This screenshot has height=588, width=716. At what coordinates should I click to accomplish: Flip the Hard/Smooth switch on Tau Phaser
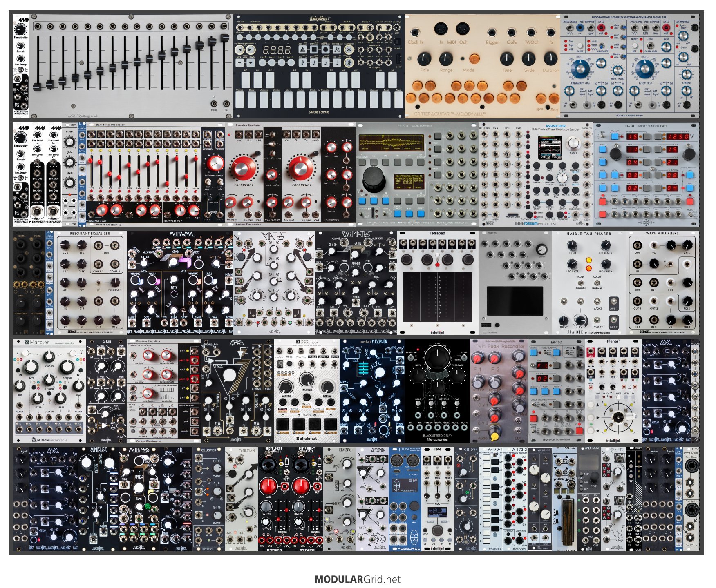(x=581, y=283)
